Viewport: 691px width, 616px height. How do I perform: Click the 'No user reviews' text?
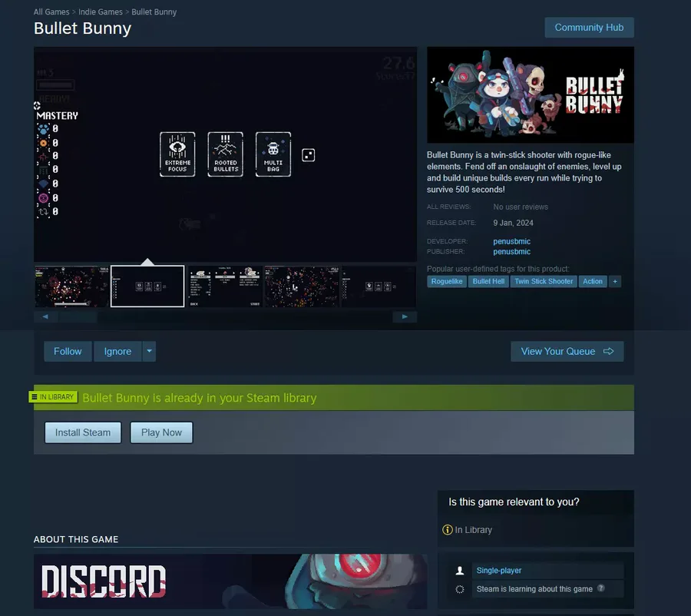pyautogui.click(x=521, y=207)
